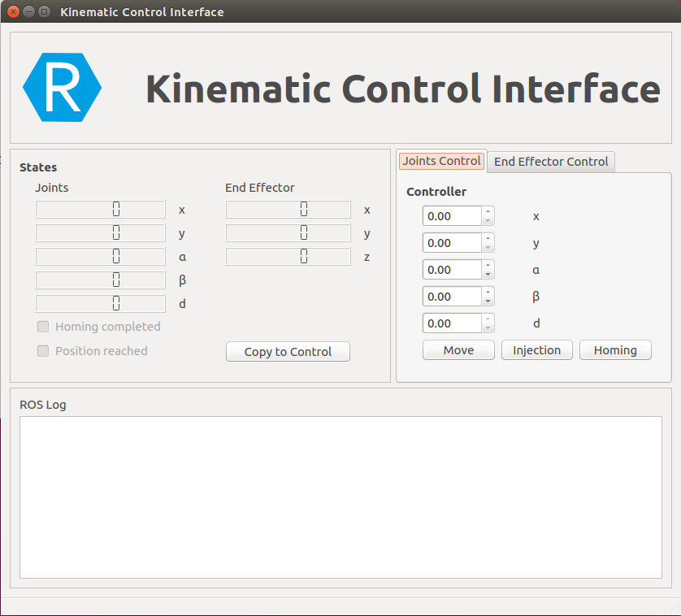681x616 pixels.
Task: Increase controller α value with up arrow
Action: point(488,265)
